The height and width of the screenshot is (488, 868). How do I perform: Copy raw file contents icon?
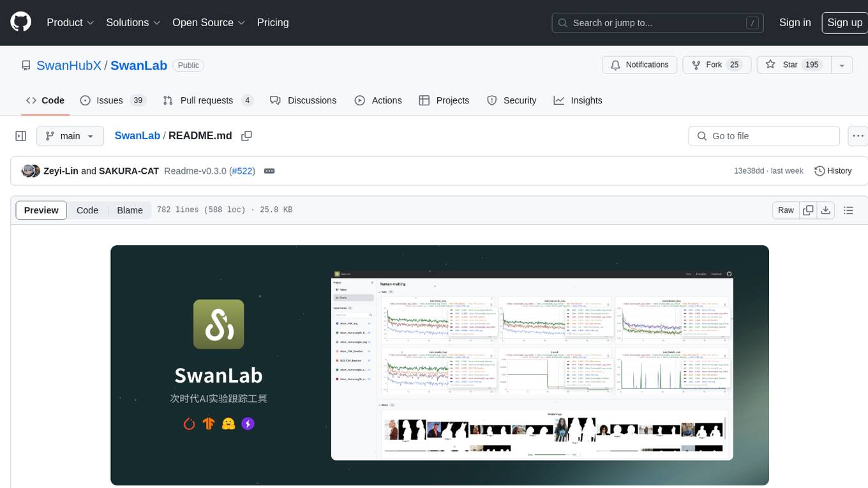click(808, 210)
